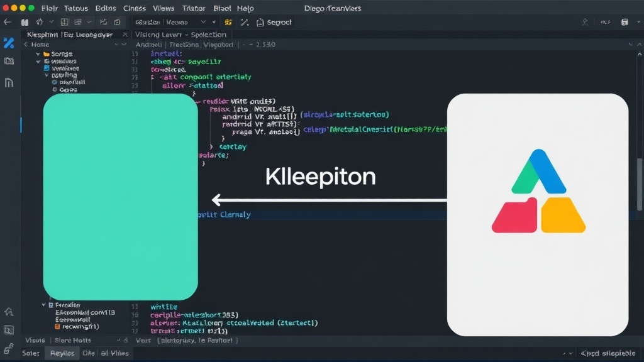The height and width of the screenshot is (362, 644).
Task: Select the Gapes item in the tree
Action: pos(68,89)
